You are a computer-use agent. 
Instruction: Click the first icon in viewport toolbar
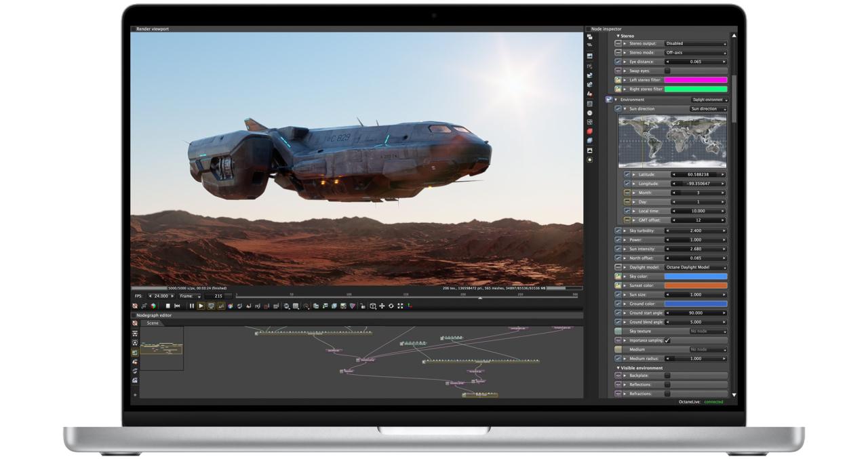click(x=134, y=306)
